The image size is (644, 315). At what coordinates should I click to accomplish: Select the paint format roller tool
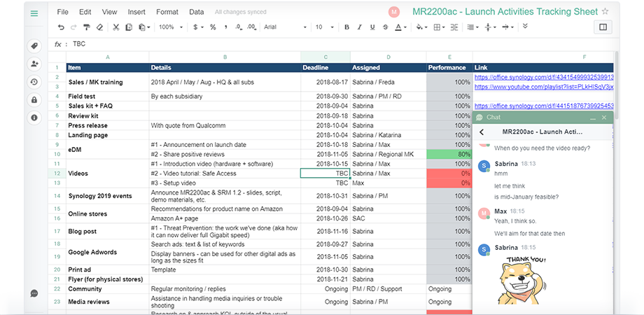click(x=87, y=27)
